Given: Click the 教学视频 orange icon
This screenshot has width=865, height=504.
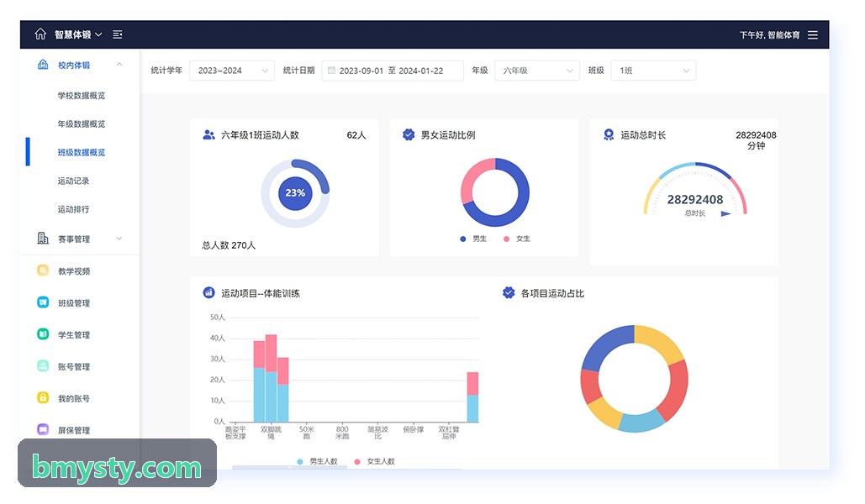Looking at the screenshot, I should coord(43,270).
